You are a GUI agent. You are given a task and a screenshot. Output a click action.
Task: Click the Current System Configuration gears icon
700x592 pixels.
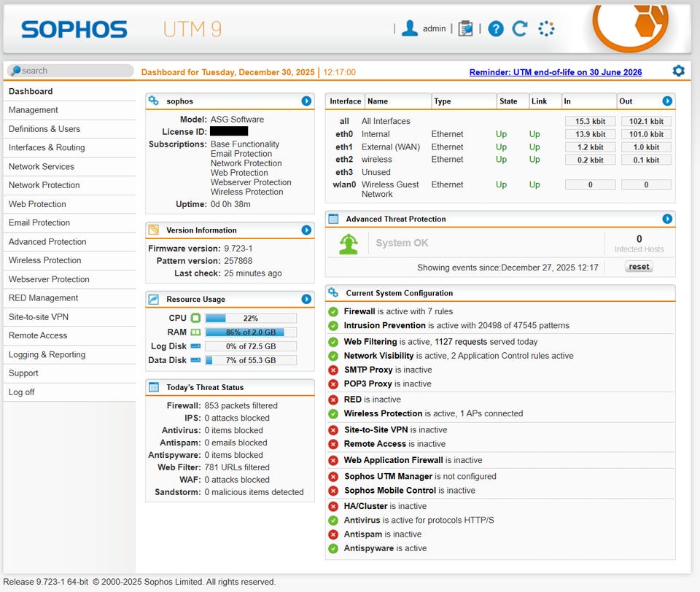(333, 292)
